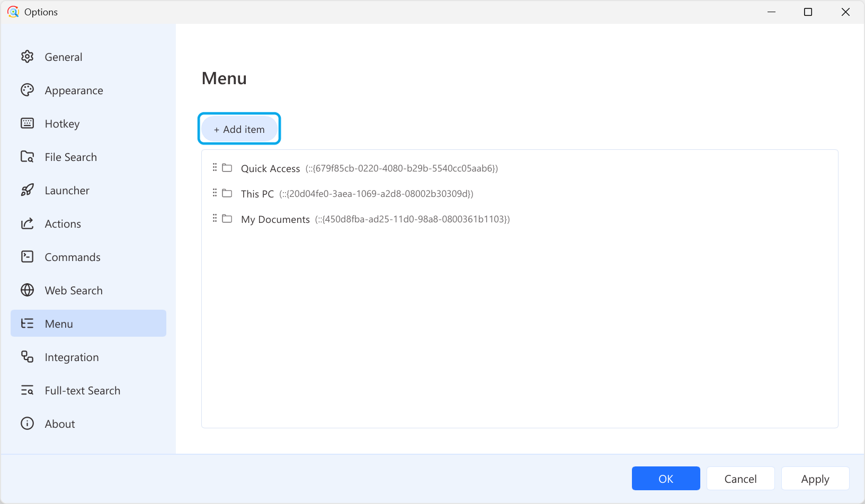Select the This PC label text

click(257, 194)
